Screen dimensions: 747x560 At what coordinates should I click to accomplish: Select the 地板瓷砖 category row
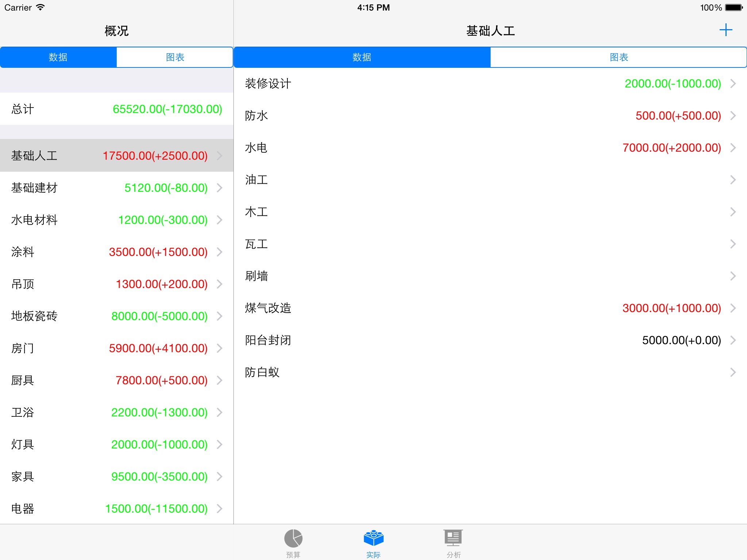[x=117, y=316]
